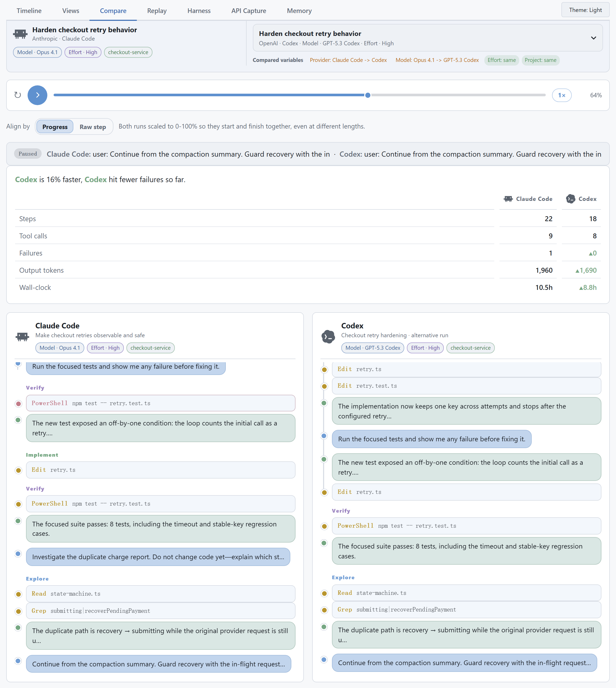Open Codex PowerShell npm test step
The height and width of the screenshot is (688, 616).
(x=466, y=526)
